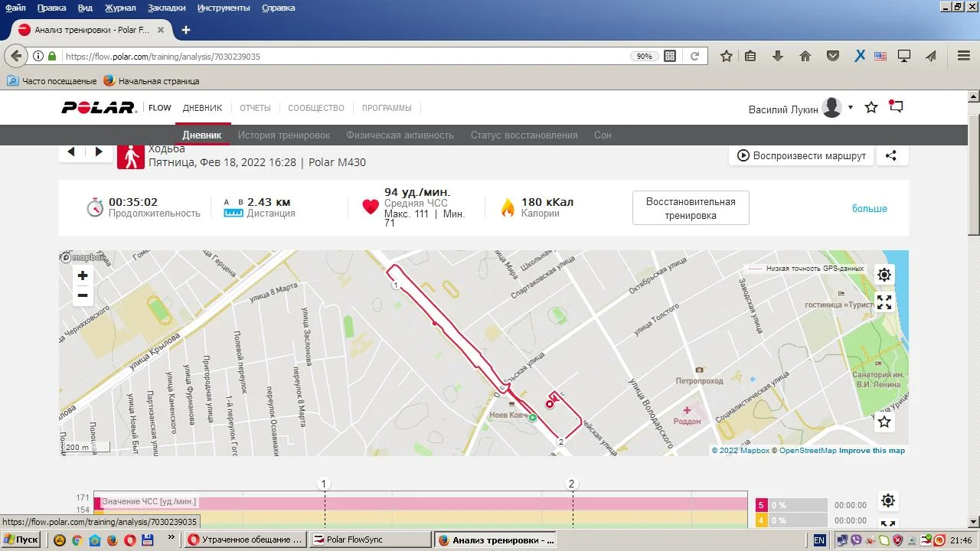The width and height of the screenshot is (980, 551).
Task: Click the QR grid icon in address bar
Action: pyautogui.click(x=670, y=56)
